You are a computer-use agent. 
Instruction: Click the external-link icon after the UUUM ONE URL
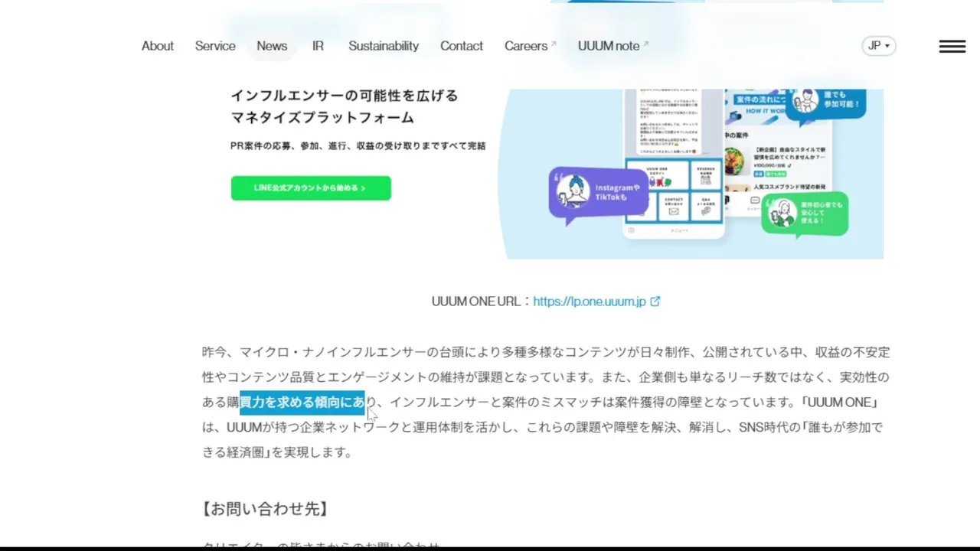(x=655, y=302)
